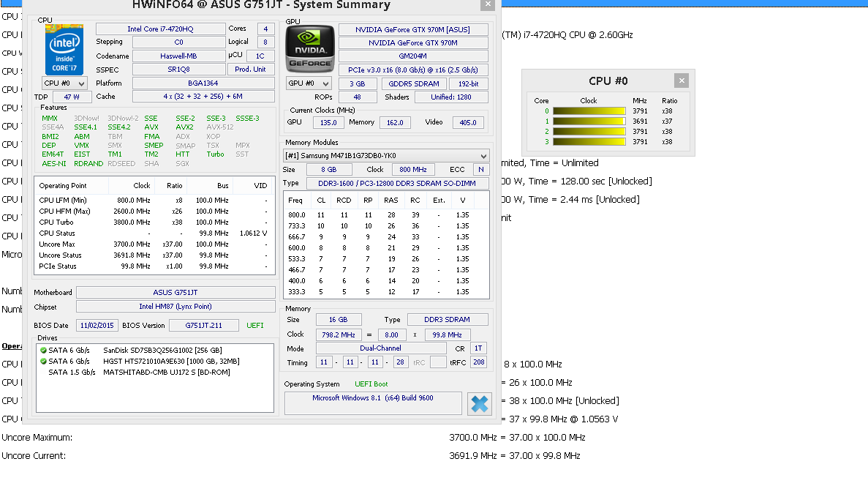Image resolution: width=868 pixels, height=486 pixels.
Task: Click the BGA1364 platform field
Action: point(203,83)
